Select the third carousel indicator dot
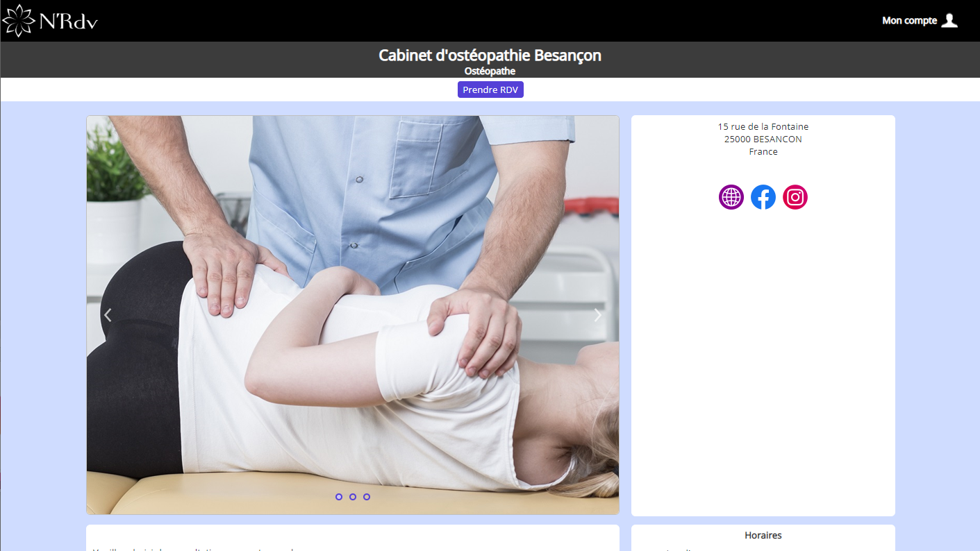The width and height of the screenshot is (980, 551). (367, 497)
